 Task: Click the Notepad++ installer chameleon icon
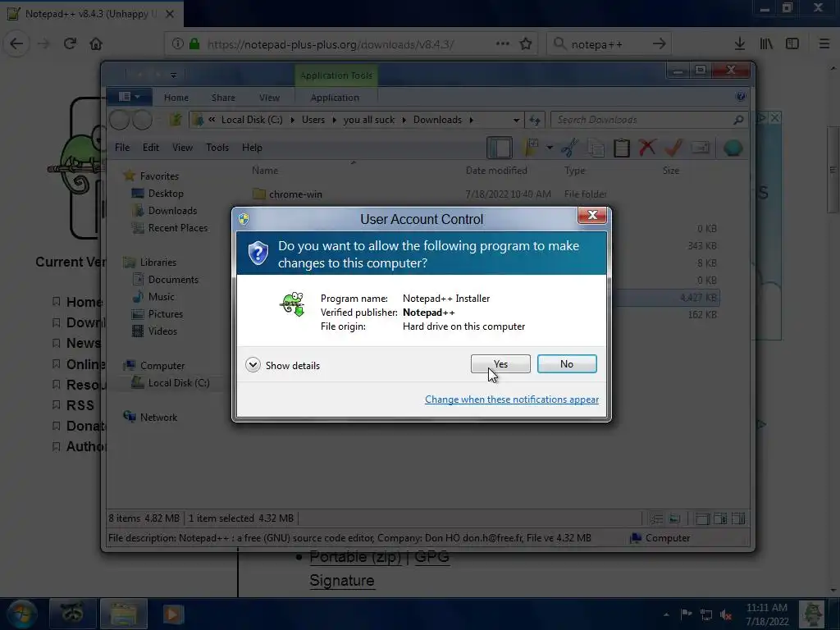point(293,304)
